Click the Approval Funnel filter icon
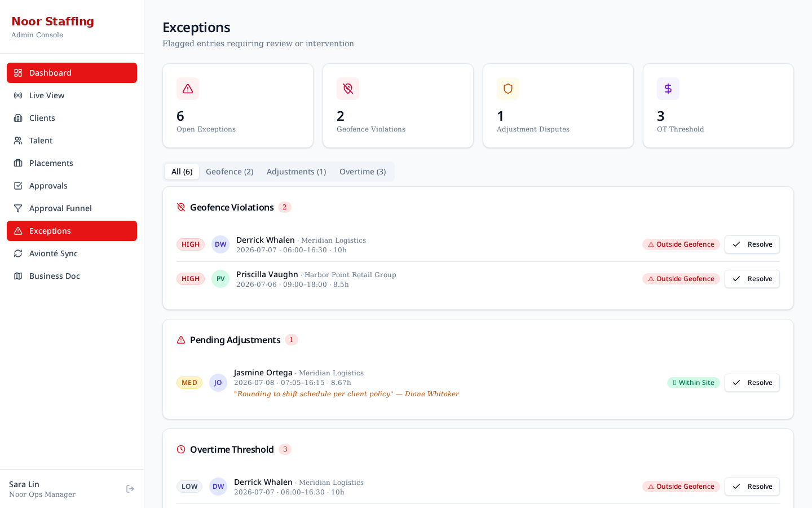This screenshot has height=508, width=812. (18, 208)
